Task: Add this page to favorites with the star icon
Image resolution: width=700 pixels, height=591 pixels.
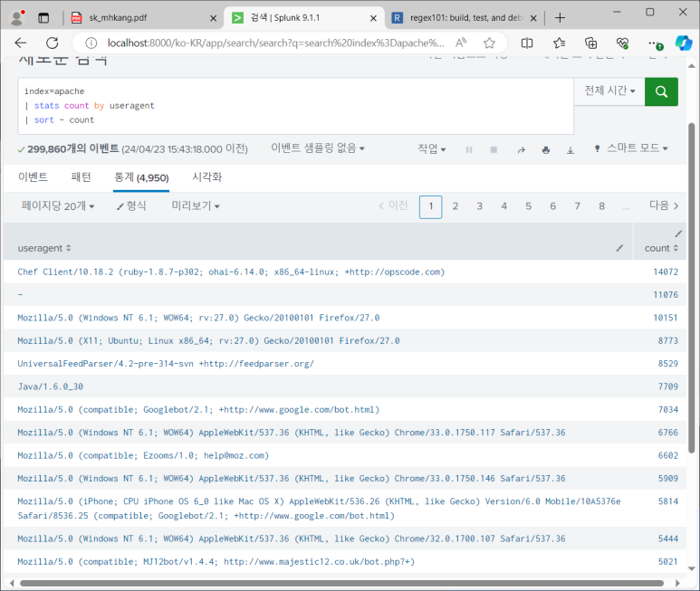Action: [x=489, y=43]
